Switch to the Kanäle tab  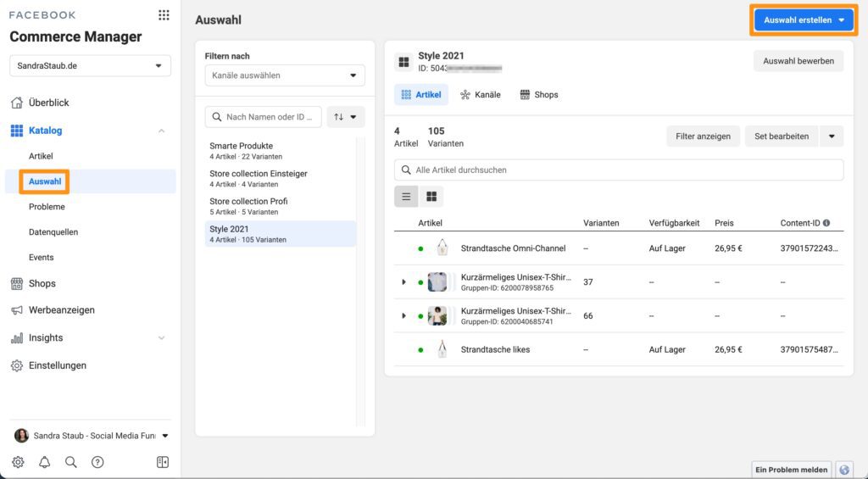click(480, 95)
